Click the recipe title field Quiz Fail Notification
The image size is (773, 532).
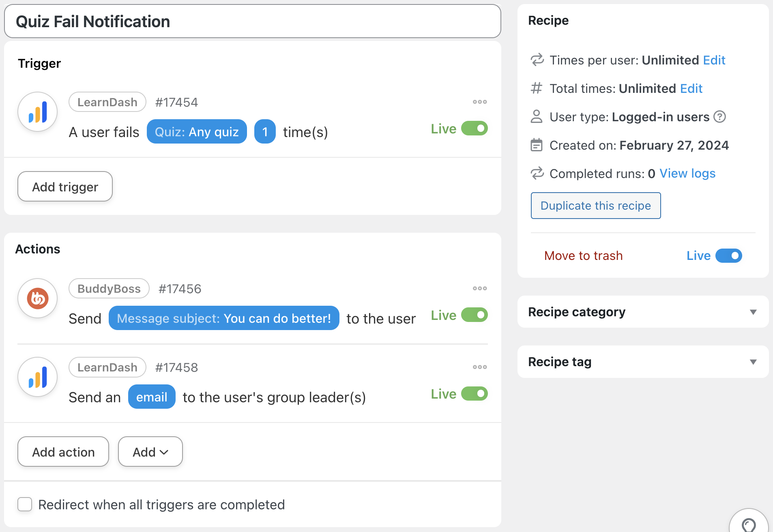pos(252,21)
